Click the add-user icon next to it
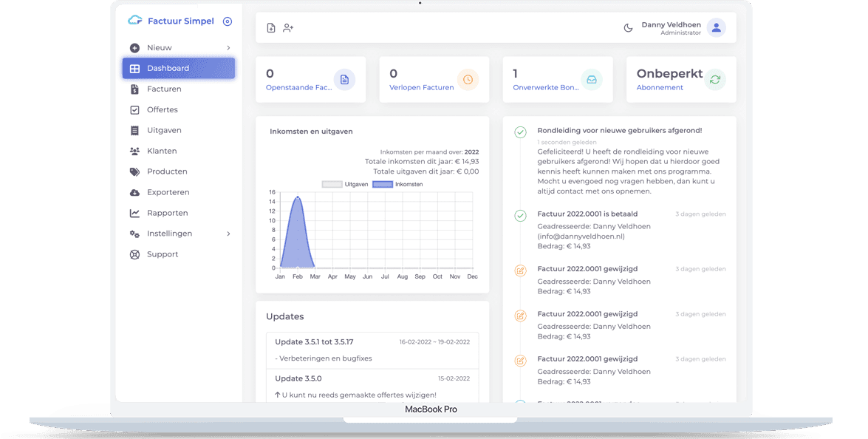This screenshot has width=868, height=439. (288, 27)
